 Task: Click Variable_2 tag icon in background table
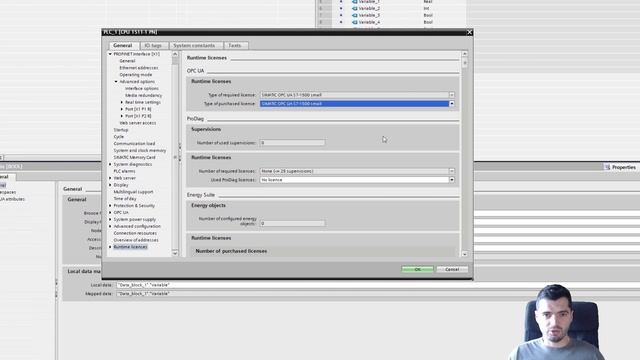click(354, 8)
